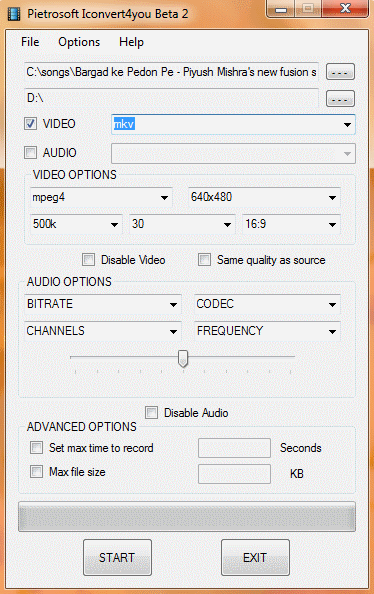Open the Options menu
374x594 pixels.
pyautogui.click(x=79, y=42)
